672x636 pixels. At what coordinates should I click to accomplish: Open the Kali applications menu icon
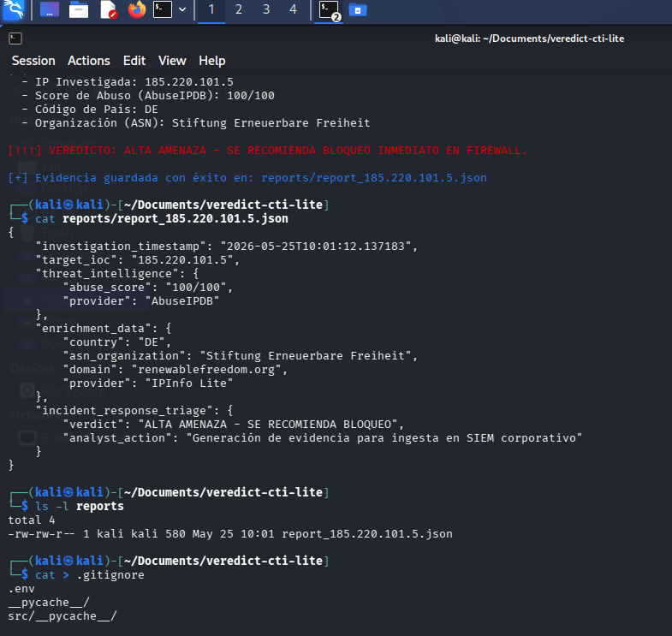14,9
